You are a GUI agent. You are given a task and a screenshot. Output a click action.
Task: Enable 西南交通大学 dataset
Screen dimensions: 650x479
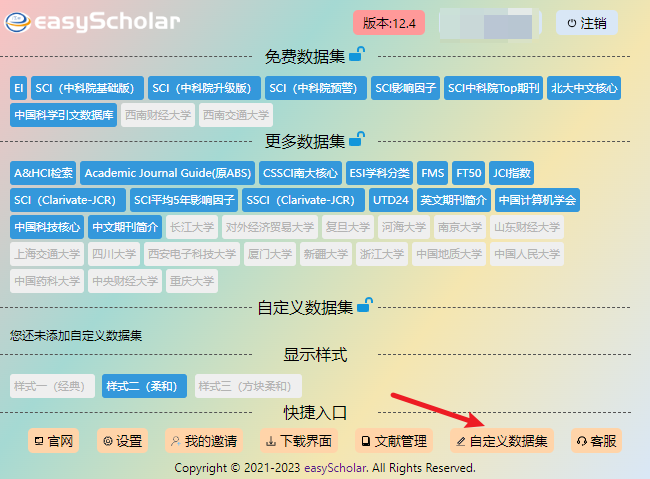(x=236, y=115)
